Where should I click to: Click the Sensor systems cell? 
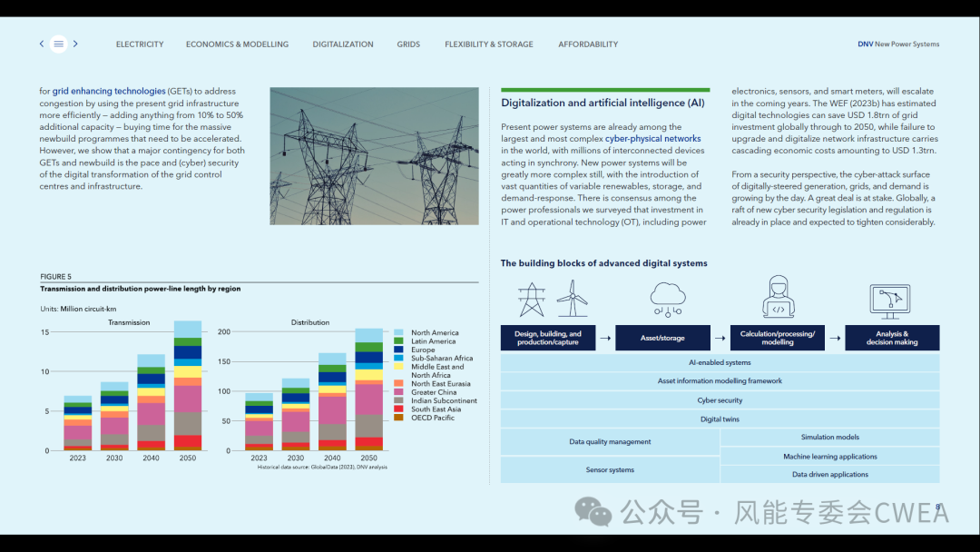click(610, 469)
